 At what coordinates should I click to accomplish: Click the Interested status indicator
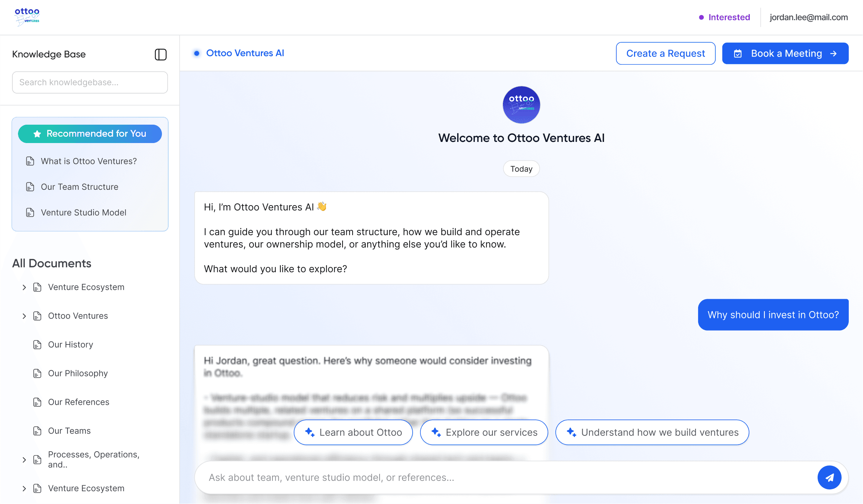(724, 17)
